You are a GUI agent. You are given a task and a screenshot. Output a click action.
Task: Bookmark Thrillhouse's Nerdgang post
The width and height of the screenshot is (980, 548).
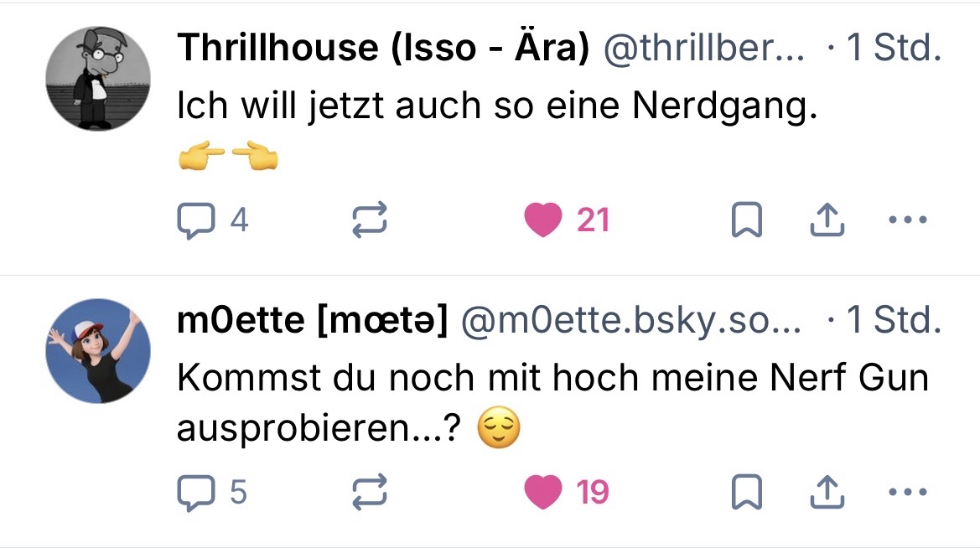point(746,220)
